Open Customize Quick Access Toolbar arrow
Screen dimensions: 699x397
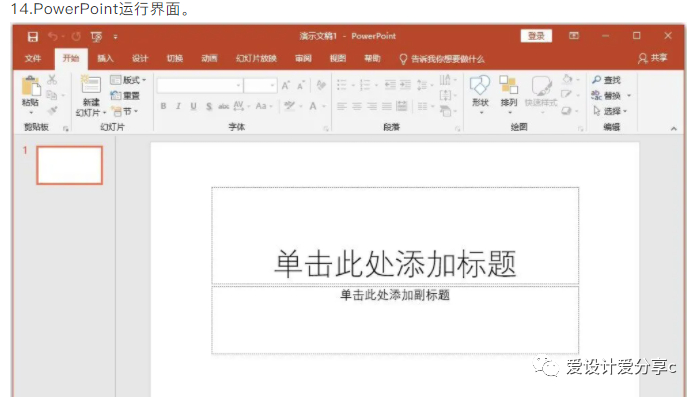click(x=115, y=37)
